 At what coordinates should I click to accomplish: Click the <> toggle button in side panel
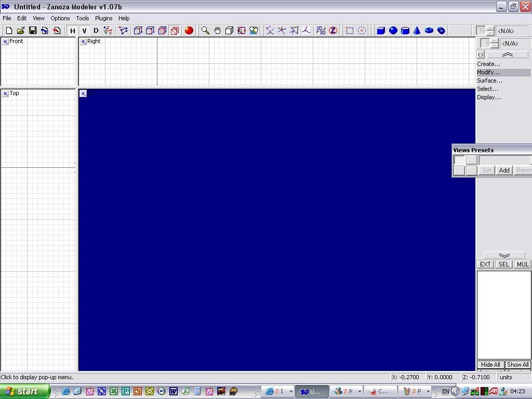(x=481, y=55)
